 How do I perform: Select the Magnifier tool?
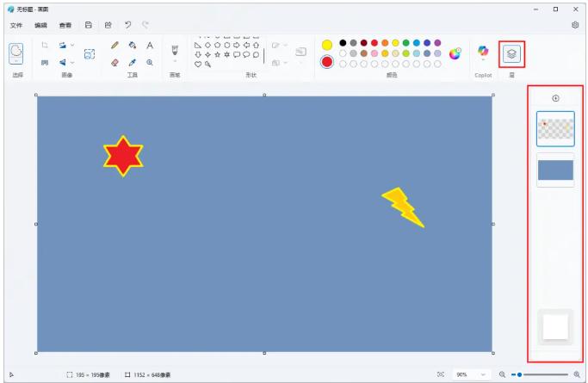point(150,62)
